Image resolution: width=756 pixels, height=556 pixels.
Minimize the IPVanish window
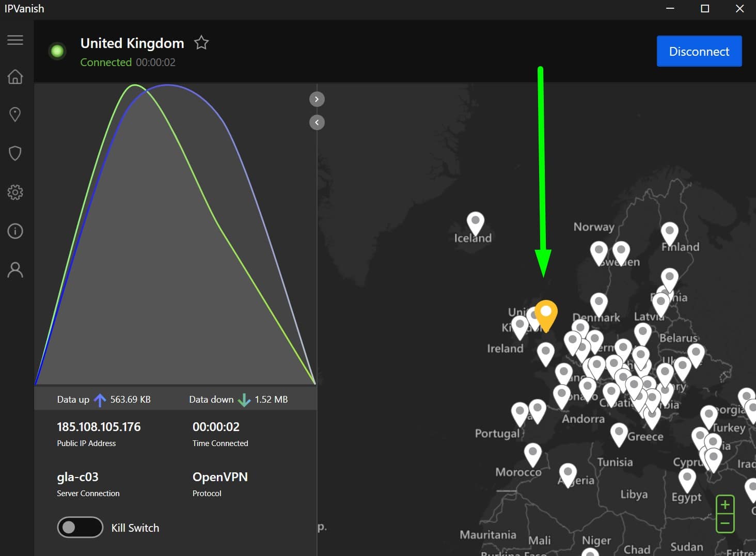pyautogui.click(x=670, y=9)
